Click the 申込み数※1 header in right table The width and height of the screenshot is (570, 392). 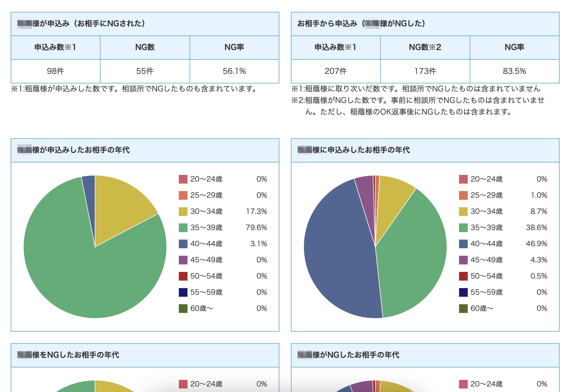[x=336, y=47]
